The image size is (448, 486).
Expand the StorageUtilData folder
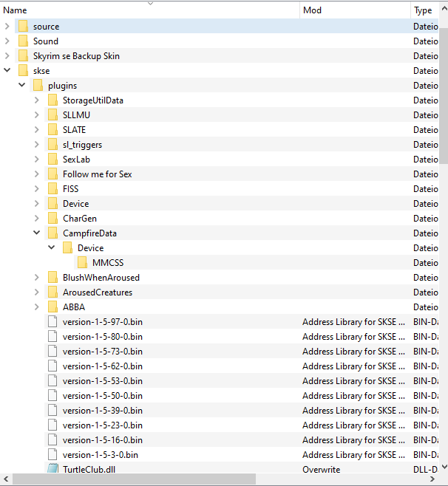point(37,100)
